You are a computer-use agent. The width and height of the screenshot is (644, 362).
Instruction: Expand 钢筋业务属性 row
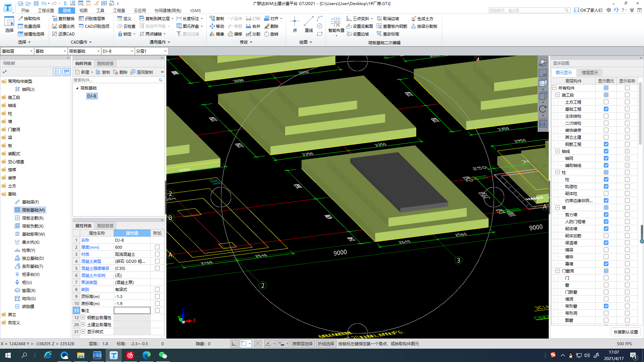click(x=83, y=317)
